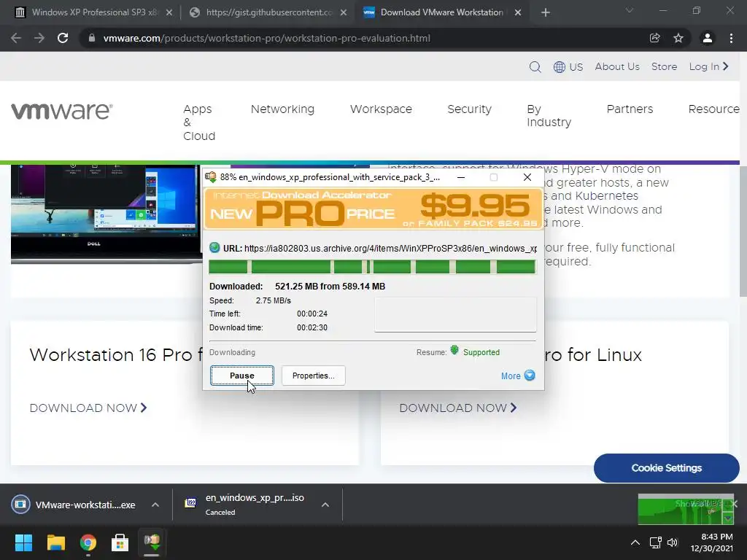The width and height of the screenshot is (747, 560).
Task: Go back to previous page
Action: 16,38
